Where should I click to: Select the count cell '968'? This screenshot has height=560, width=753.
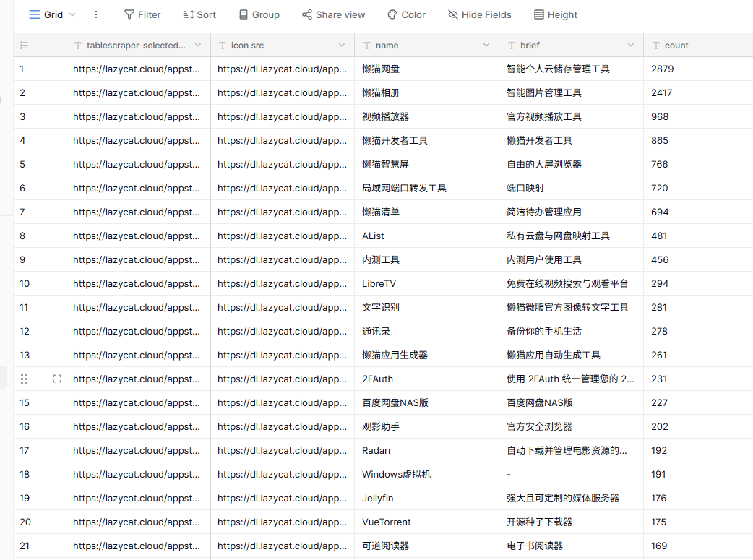coord(698,117)
